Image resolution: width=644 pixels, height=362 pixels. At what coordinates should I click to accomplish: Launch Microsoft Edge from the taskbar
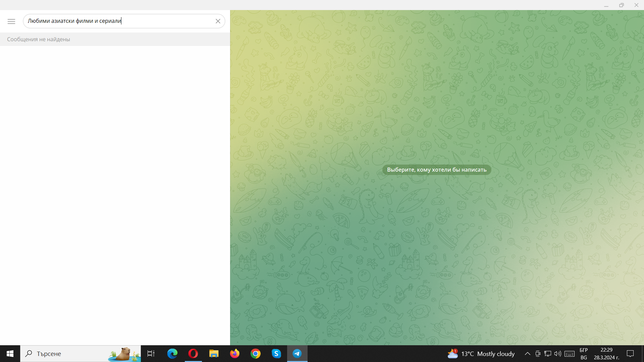[172, 354]
